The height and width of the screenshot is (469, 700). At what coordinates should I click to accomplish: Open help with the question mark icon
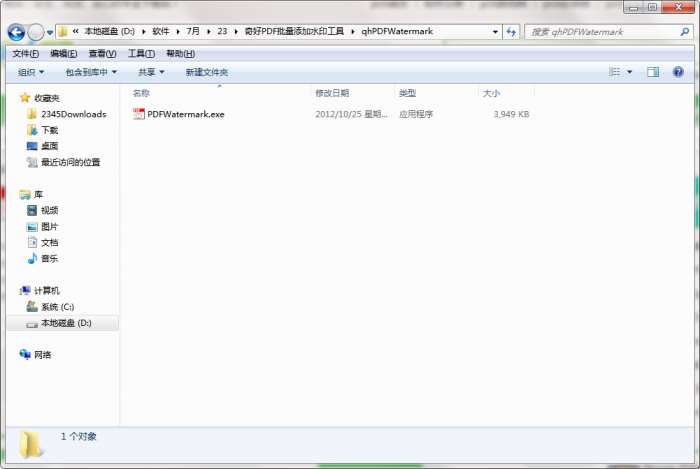click(678, 72)
